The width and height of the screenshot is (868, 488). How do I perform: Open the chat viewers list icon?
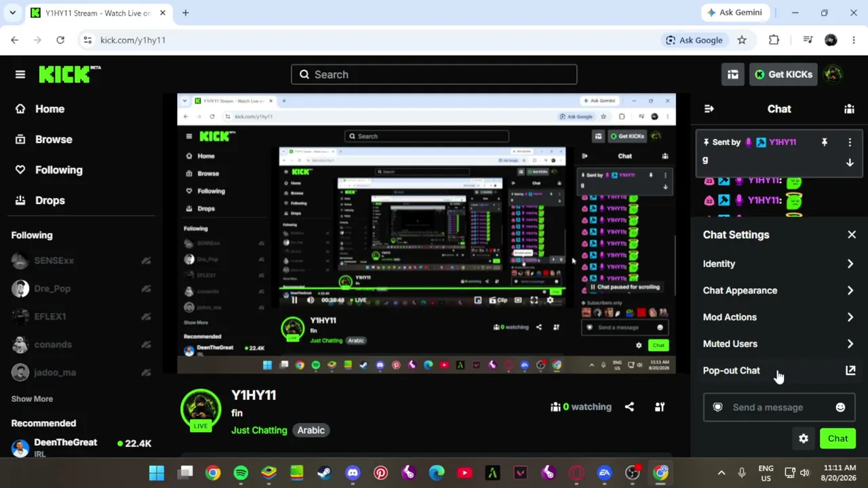[x=849, y=109]
